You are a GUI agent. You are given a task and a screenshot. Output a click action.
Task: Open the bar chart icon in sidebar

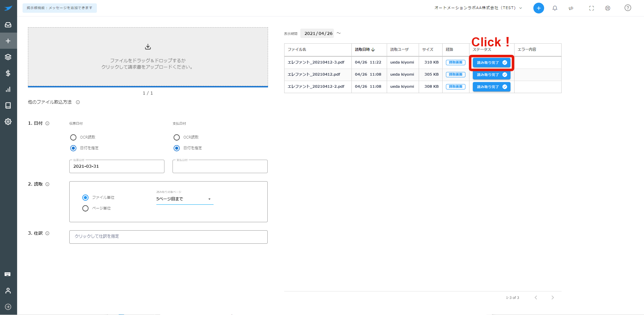pos(8,89)
